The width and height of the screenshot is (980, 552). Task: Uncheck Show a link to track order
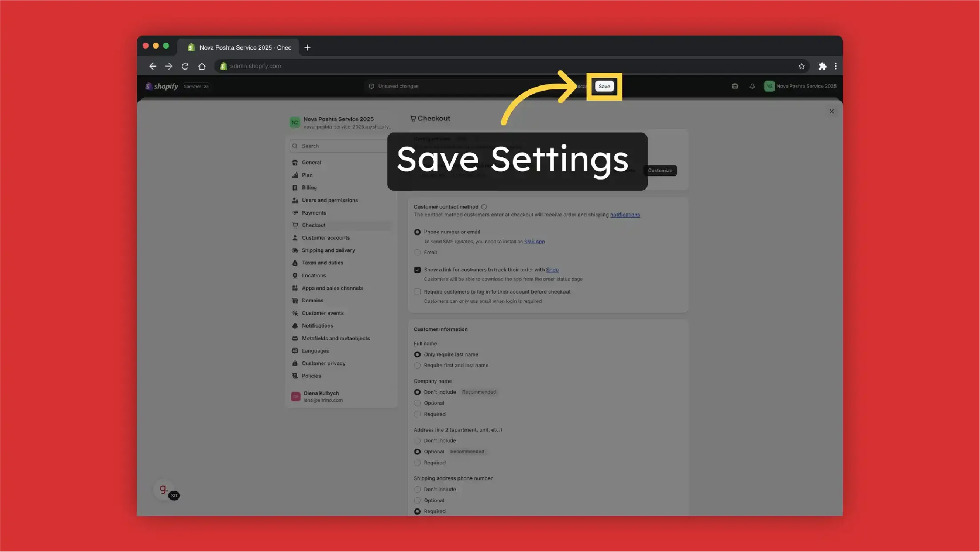417,270
